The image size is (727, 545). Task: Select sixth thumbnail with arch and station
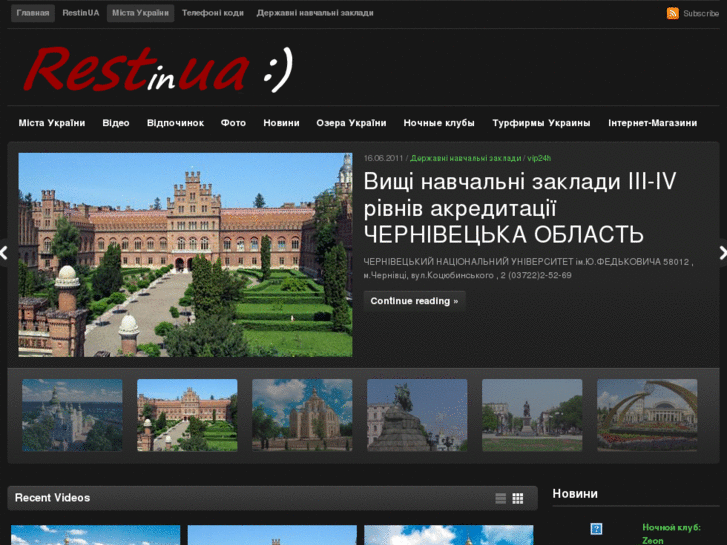tap(647, 415)
